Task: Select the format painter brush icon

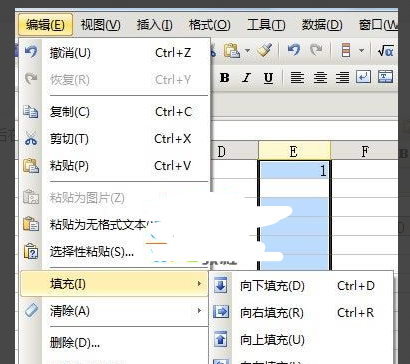Action: (264, 51)
